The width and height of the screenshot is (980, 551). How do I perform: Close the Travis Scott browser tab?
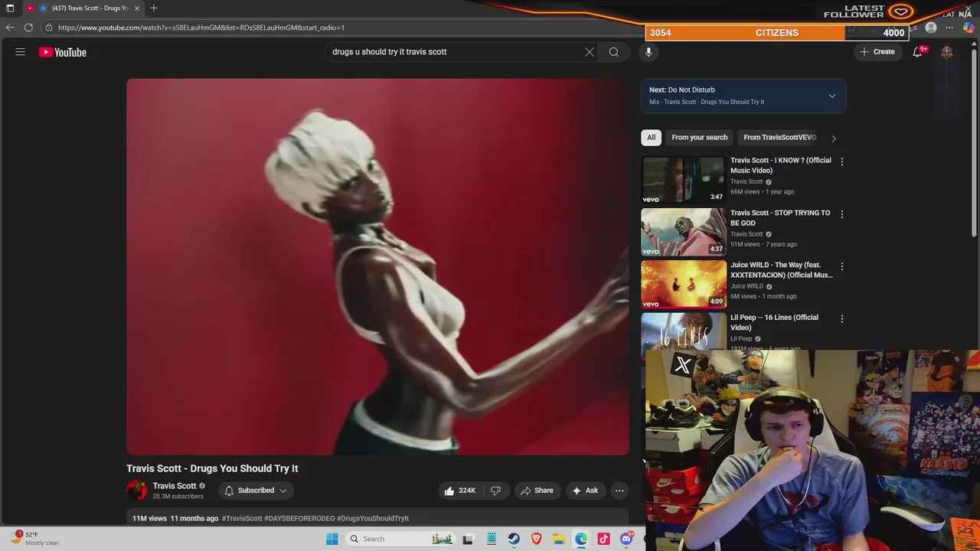[x=138, y=8]
